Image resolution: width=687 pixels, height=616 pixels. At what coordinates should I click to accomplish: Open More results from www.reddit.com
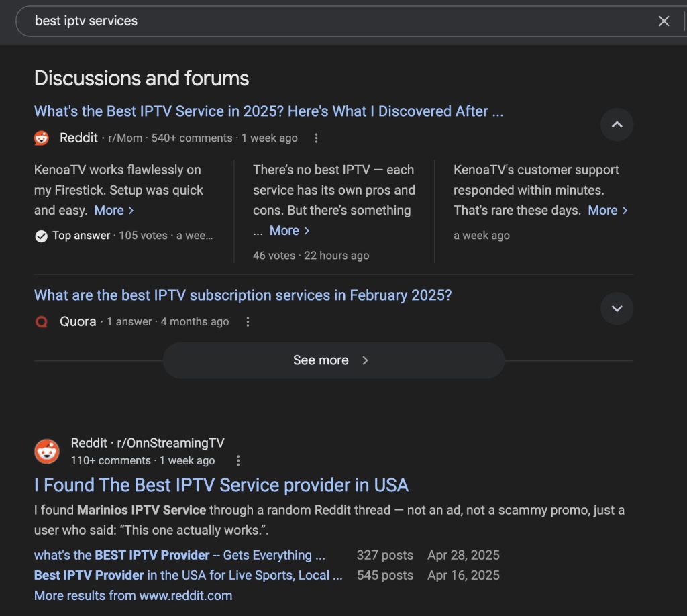[132, 595]
